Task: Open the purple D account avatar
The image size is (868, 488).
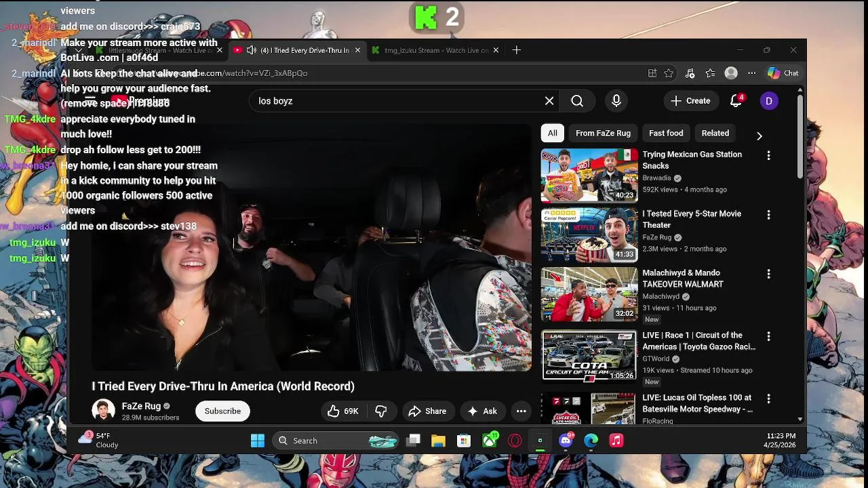Action: pos(769,101)
